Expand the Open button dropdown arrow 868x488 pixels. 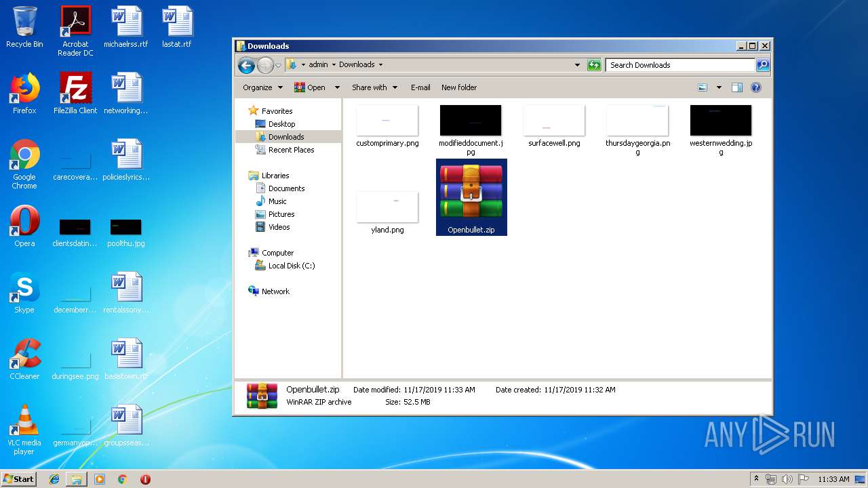(x=337, y=87)
